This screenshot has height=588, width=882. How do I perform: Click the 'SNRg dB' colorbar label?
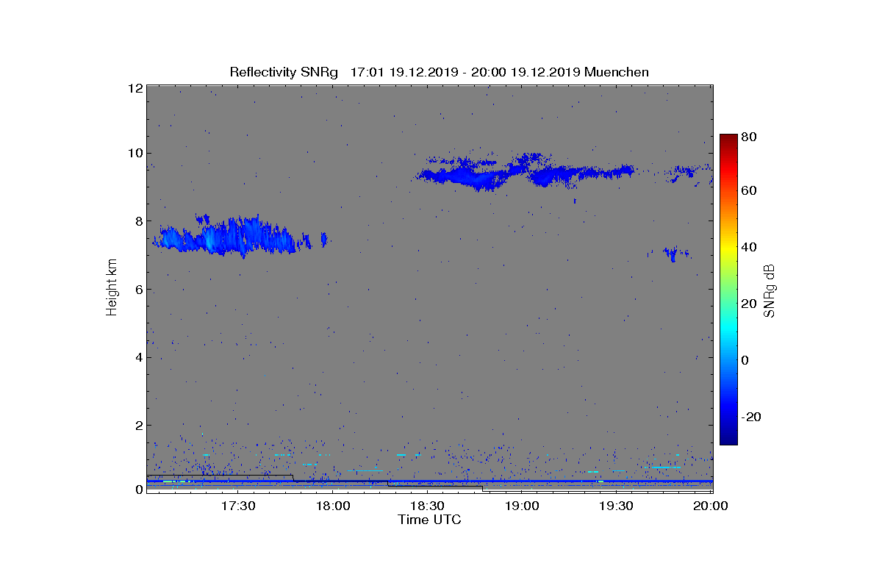click(769, 291)
